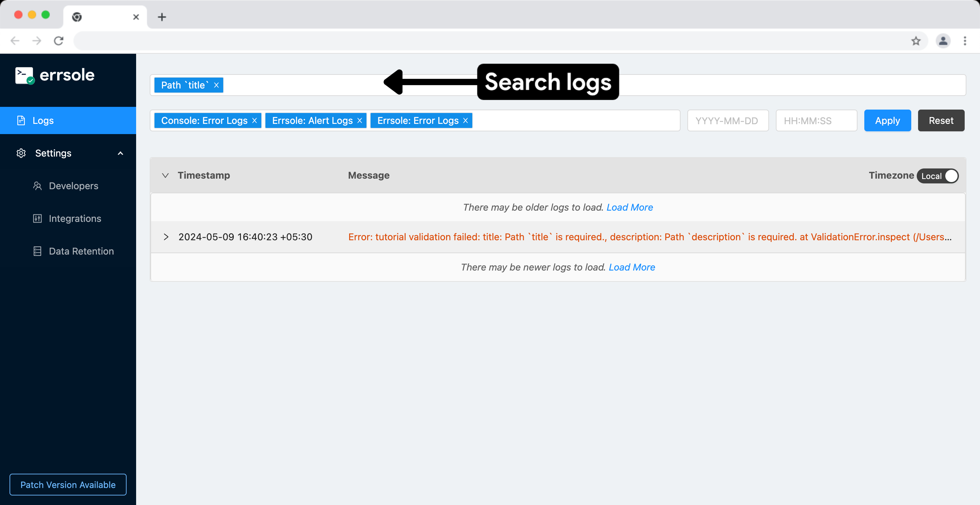Load More older logs link
The image size is (980, 505).
click(x=630, y=207)
